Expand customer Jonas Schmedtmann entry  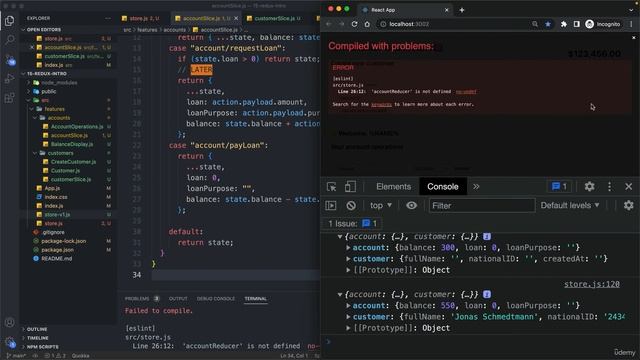[x=348, y=317]
